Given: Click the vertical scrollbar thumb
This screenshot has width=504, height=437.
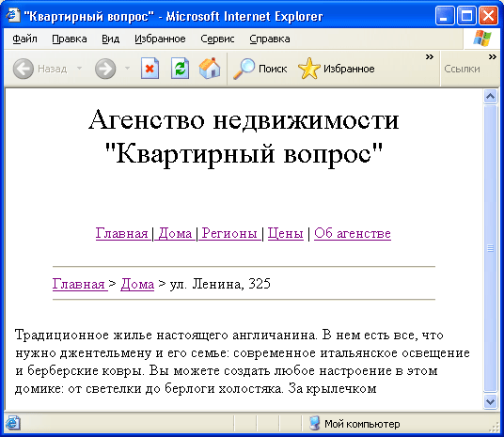Looking at the screenshot, I should click(x=490, y=248).
